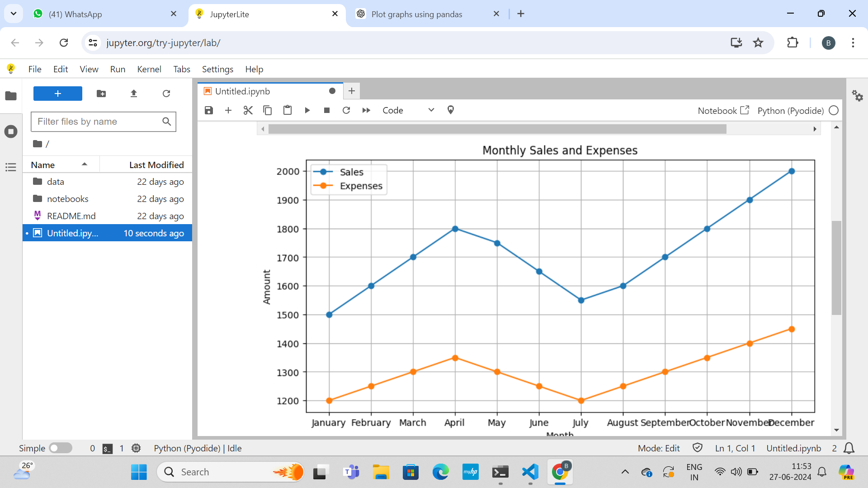Click the upload files icon

(x=134, y=94)
